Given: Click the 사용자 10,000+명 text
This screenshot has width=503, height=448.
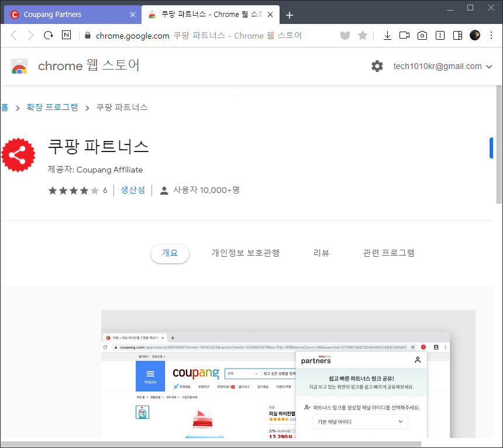Looking at the screenshot, I should point(206,190).
